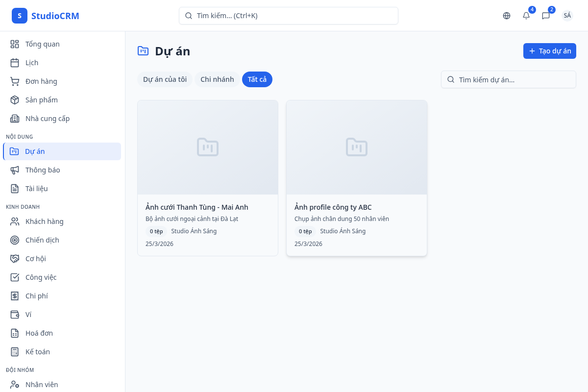The image size is (588, 392).
Task: Open Ảnh cưới Thanh Tùng project thumbnail
Action: (x=208, y=147)
